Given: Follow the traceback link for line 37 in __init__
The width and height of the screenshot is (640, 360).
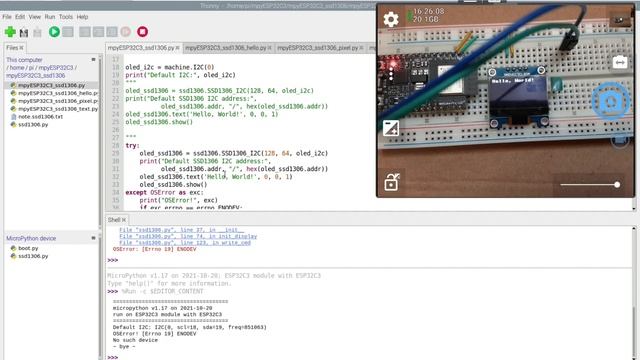Looking at the screenshot, I should pyautogui.click(x=182, y=230).
